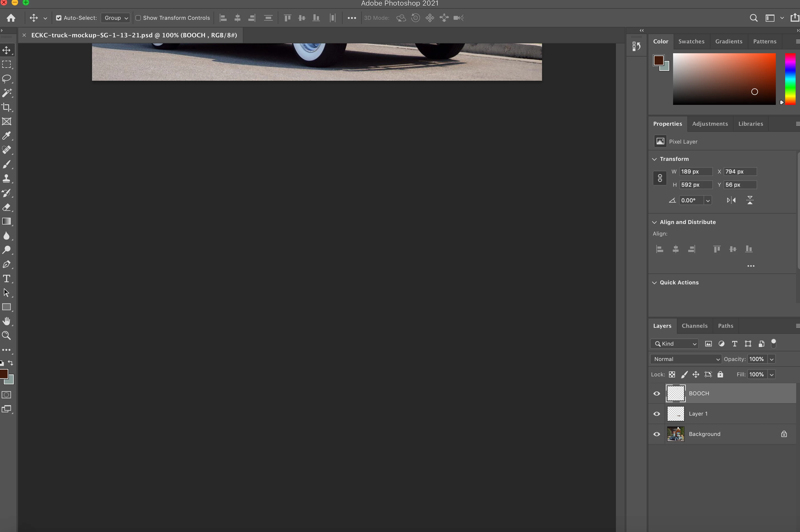This screenshot has height=532, width=800.
Task: Click the flip horizontal icon in Transform
Action: click(731, 200)
